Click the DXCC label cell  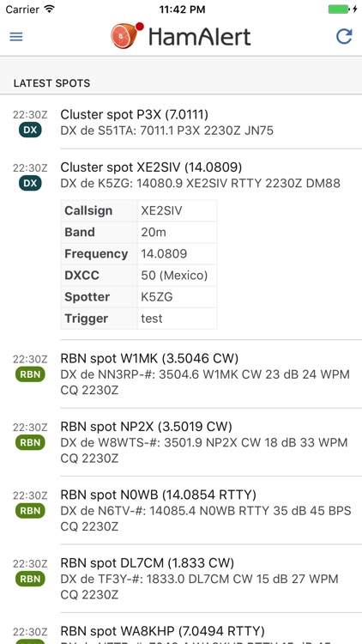tap(99, 275)
